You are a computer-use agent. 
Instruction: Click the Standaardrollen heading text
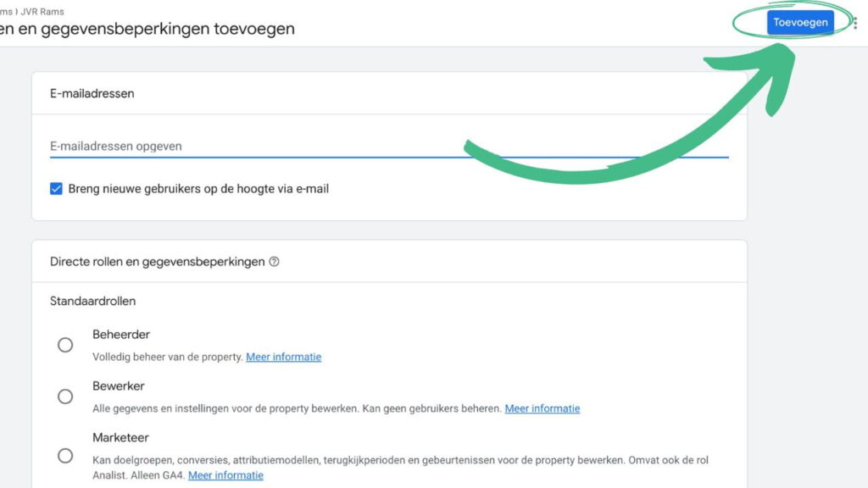pos(92,301)
